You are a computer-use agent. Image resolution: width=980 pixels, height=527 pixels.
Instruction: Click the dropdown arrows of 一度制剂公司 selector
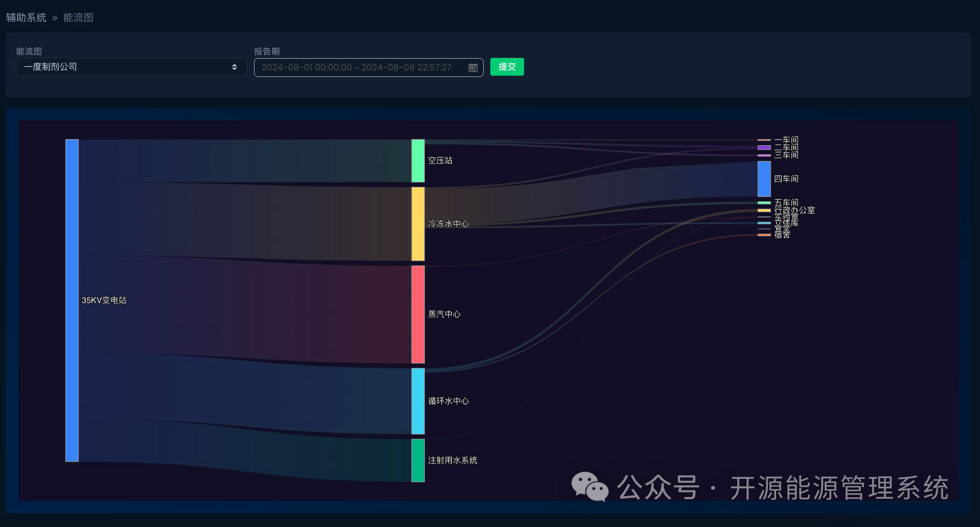click(x=234, y=67)
